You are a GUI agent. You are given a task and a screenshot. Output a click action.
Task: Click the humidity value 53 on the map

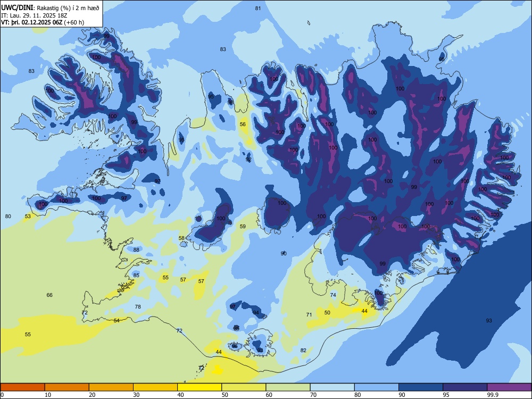[28, 216]
